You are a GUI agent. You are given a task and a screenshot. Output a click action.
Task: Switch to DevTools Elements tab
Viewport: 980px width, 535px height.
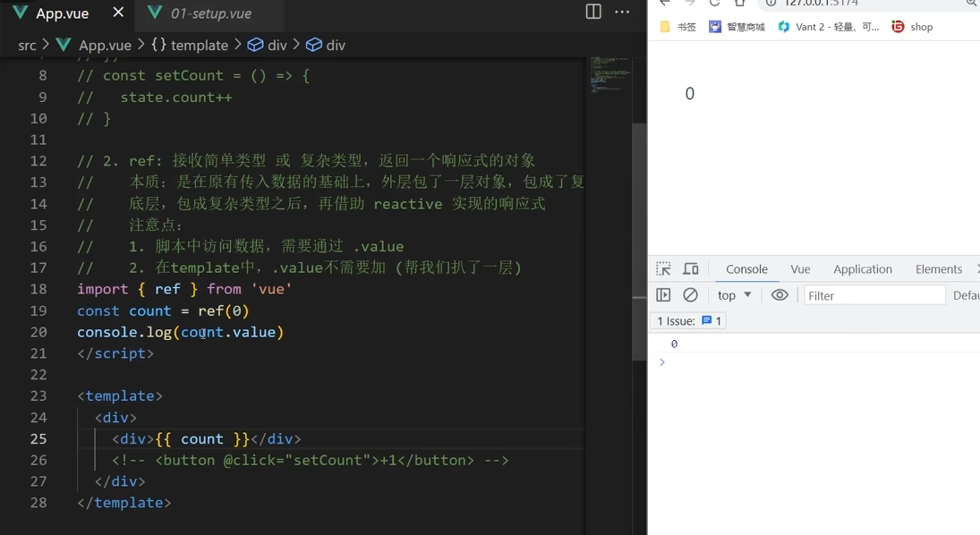click(x=938, y=268)
